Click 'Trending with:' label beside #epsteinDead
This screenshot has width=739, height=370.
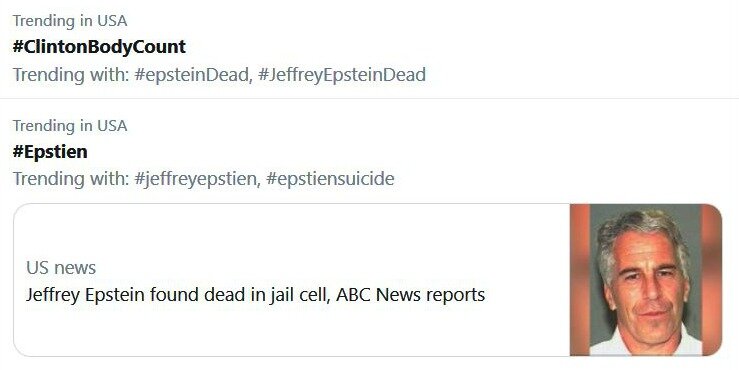(71, 74)
